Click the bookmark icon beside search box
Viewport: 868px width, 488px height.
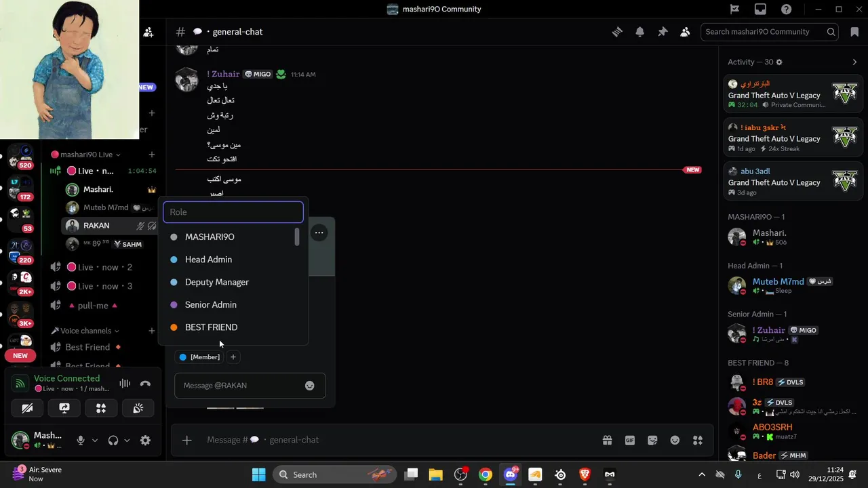[x=854, y=32]
